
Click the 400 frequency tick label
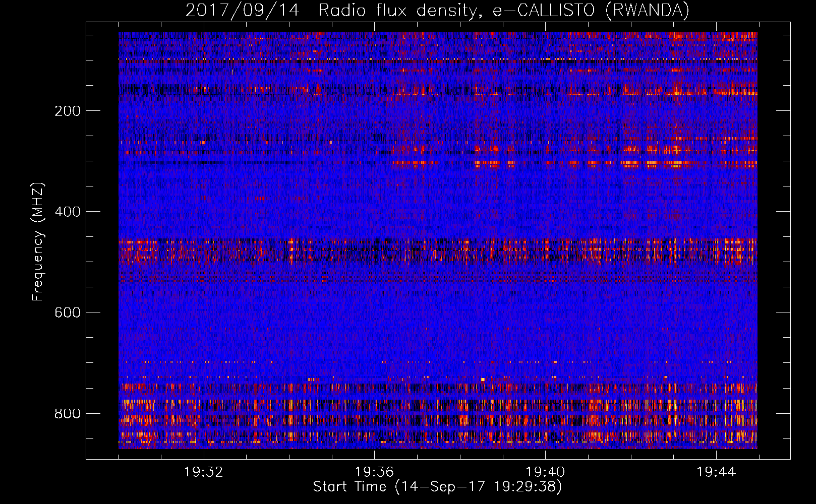click(67, 212)
